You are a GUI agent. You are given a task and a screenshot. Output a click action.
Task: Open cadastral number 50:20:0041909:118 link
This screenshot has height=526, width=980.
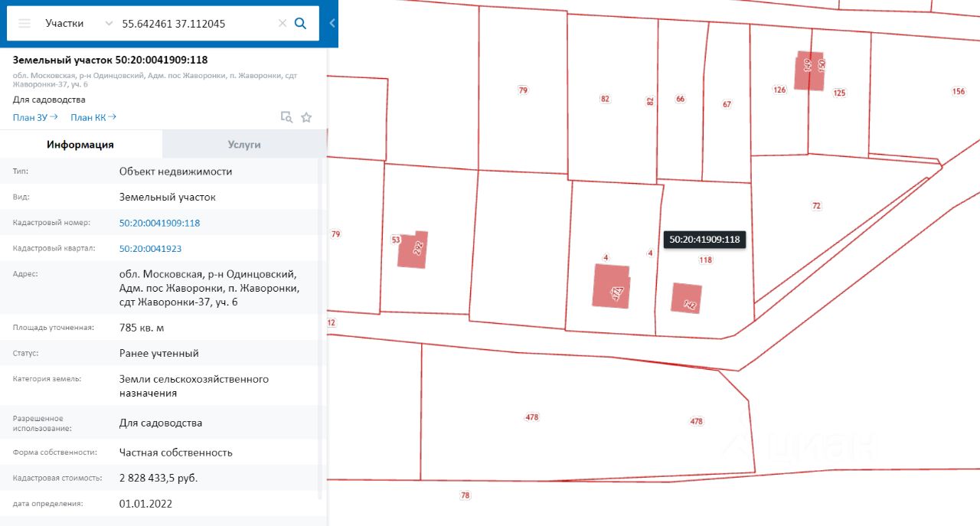(159, 223)
